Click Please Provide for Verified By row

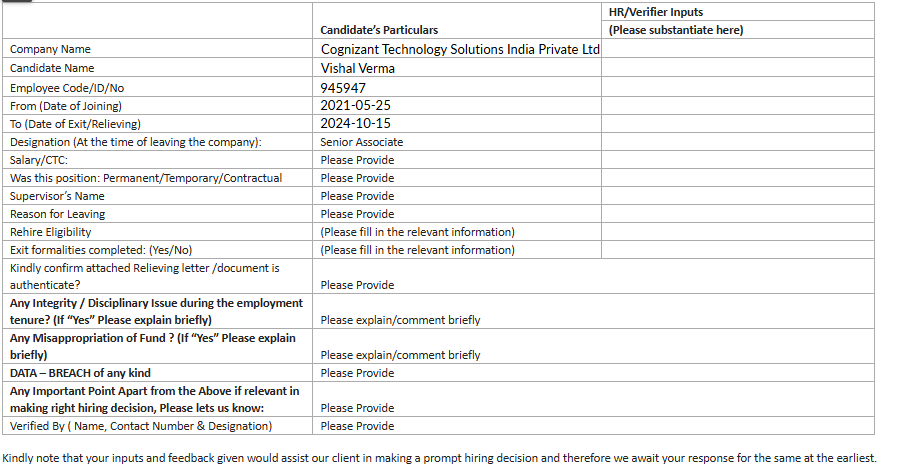[357, 426]
